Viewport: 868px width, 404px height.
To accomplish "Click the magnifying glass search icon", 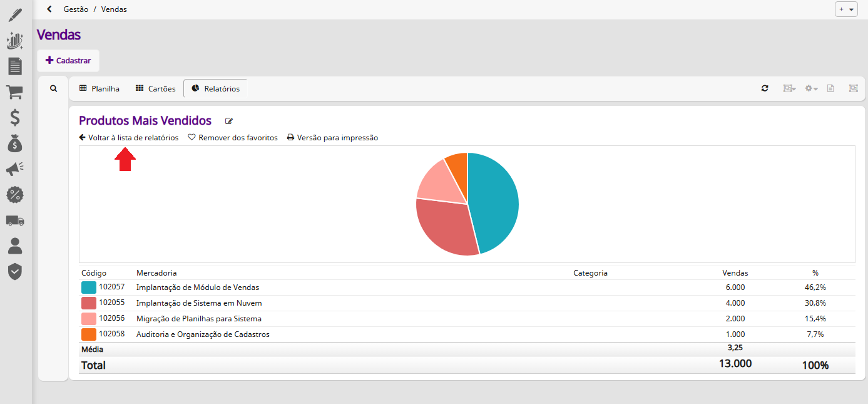I will [53, 89].
